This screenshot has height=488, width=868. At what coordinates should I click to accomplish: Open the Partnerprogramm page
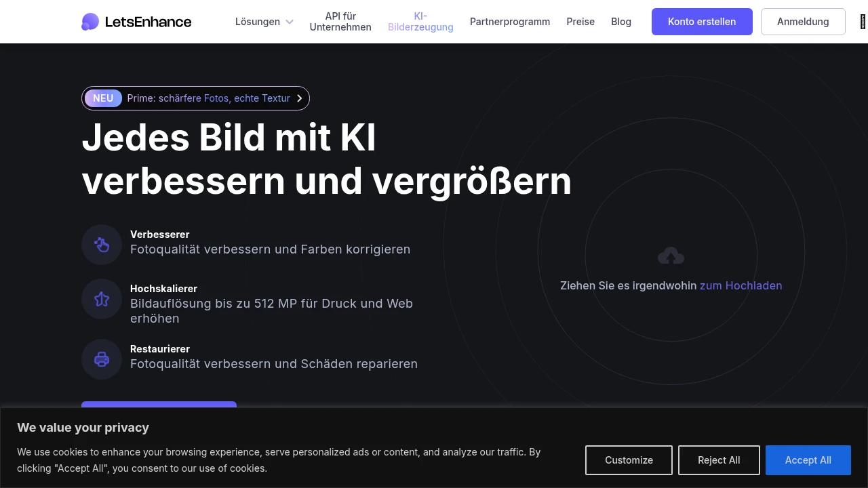point(510,22)
